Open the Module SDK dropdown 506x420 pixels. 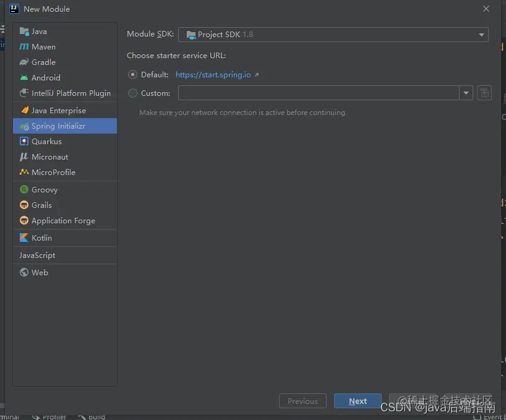[x=333, y=35]
